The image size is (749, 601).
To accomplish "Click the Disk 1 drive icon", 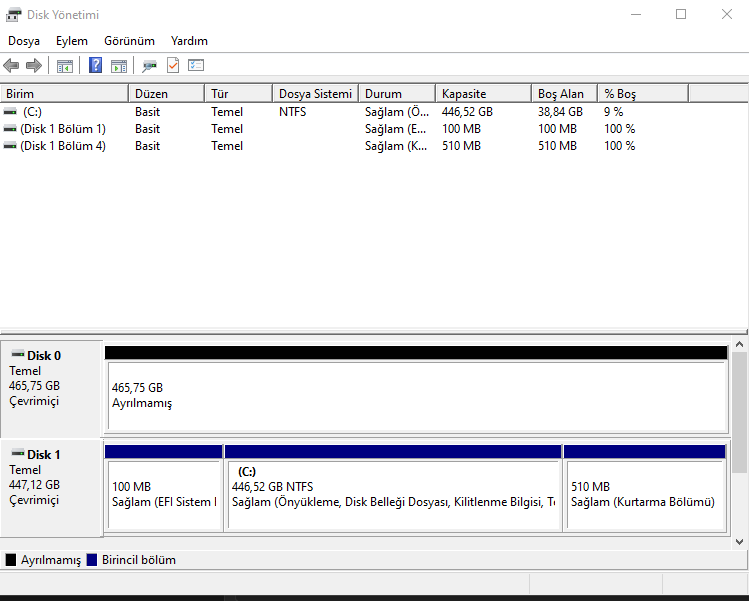I will [18, 453].
